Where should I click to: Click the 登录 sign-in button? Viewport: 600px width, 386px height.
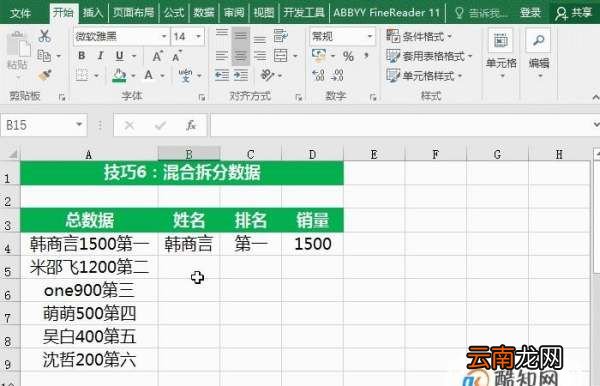point(530,13)
